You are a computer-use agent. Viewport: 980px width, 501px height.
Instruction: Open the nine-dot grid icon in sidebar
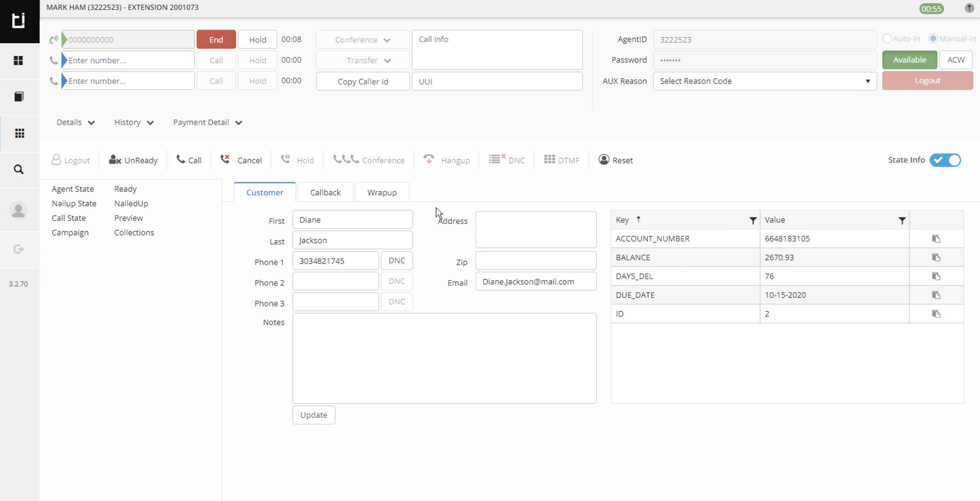[x=19, y=133]
